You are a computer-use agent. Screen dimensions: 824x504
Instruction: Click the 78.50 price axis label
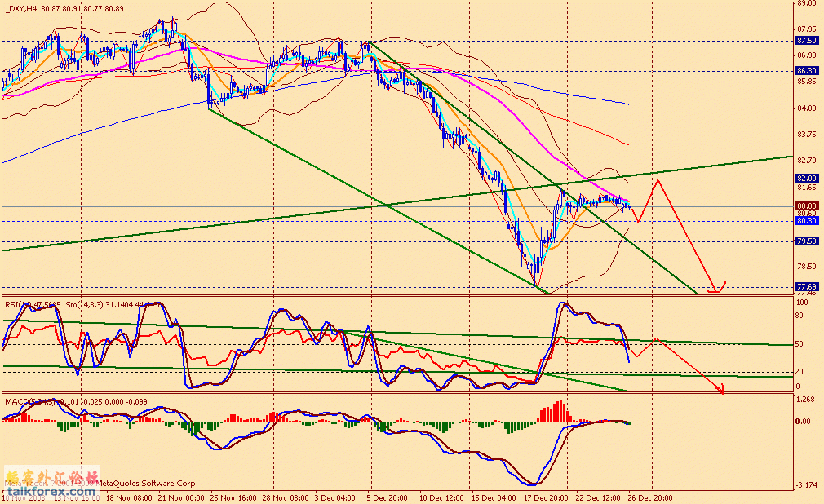pos(807,267)
